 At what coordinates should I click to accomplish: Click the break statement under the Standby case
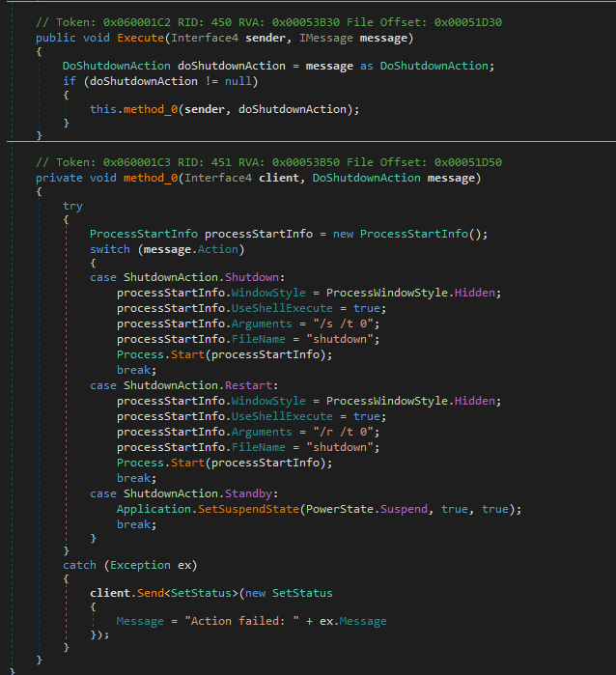coord(133,524)
